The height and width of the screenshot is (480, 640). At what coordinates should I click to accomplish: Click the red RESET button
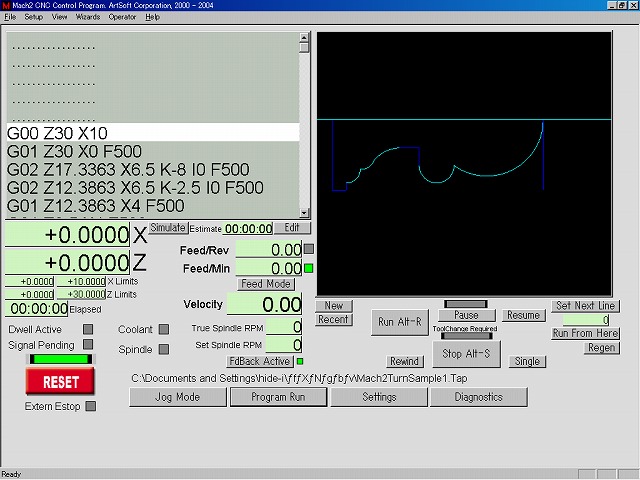click(x=60, y=381)
